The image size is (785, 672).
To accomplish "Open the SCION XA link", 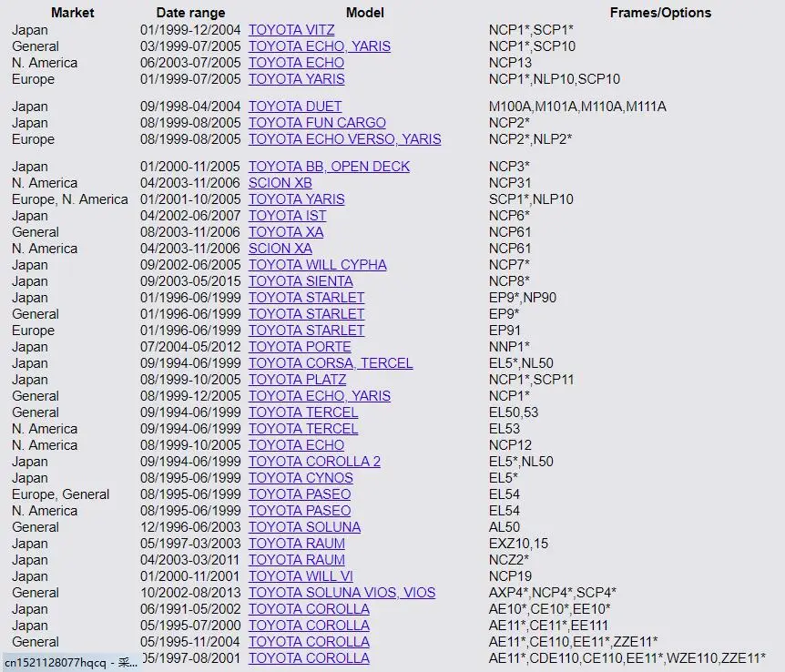I will [280, 249].
